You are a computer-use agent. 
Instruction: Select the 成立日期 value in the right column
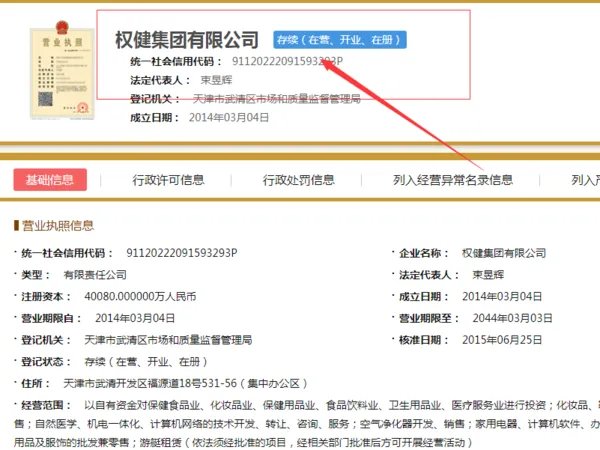502,297
